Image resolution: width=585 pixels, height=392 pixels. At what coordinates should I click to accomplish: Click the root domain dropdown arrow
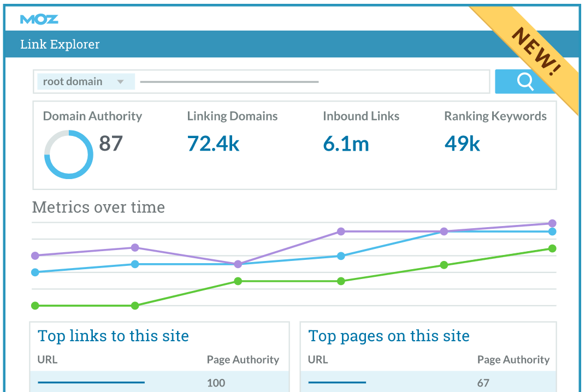point(121,82)
